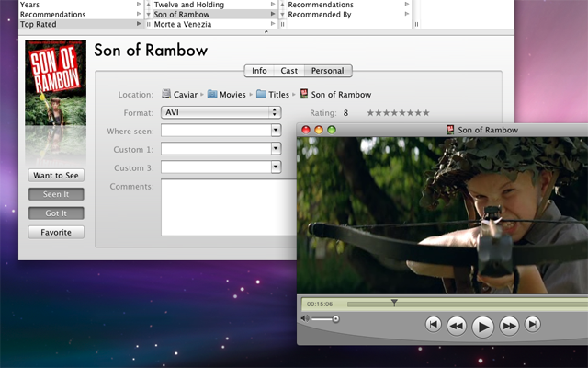Toggle the Got It button
The image size is (588, 368).
point(55,213)
